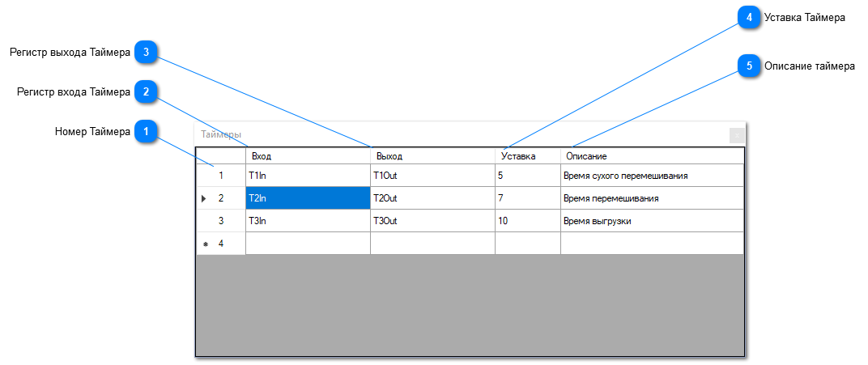Select cell T3Out
This screenshot has width=868, height=365.
click(432, 221)
